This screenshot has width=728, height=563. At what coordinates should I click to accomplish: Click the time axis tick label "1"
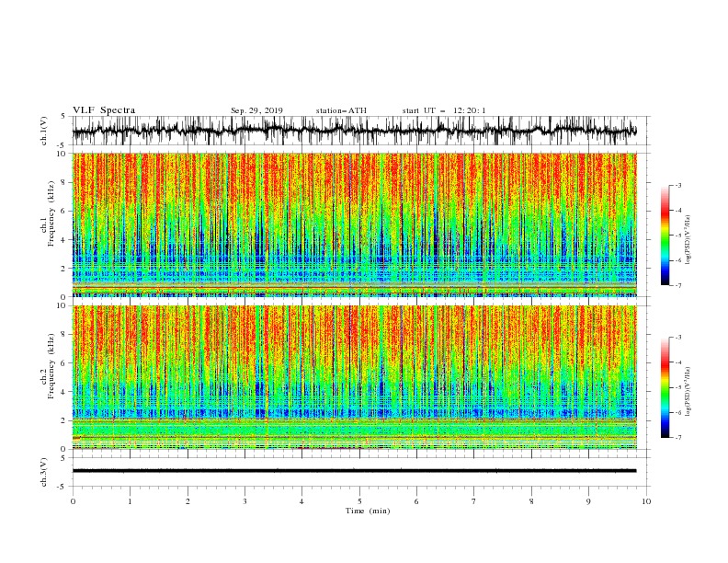[x=130, y=501]
